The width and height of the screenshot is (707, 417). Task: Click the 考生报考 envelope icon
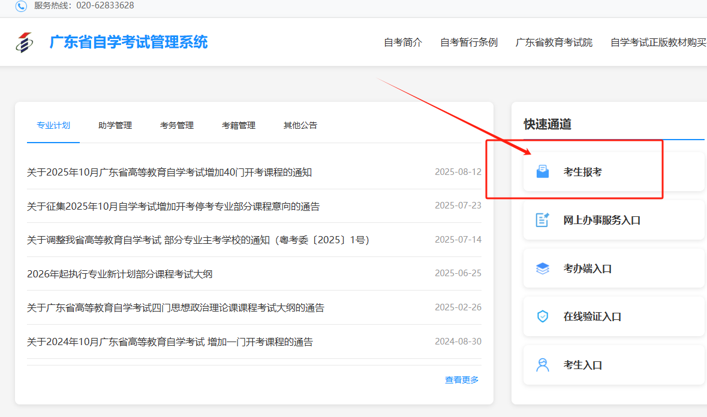coord(542,172)
